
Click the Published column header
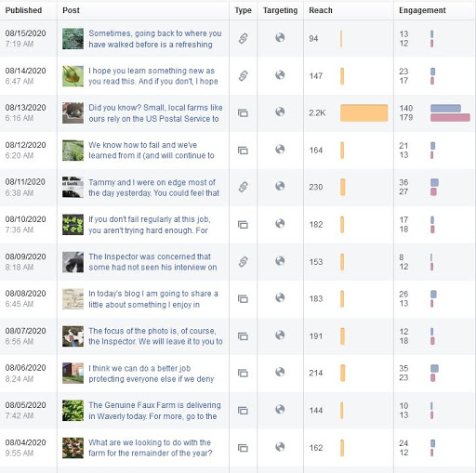(x=23, y=10)
